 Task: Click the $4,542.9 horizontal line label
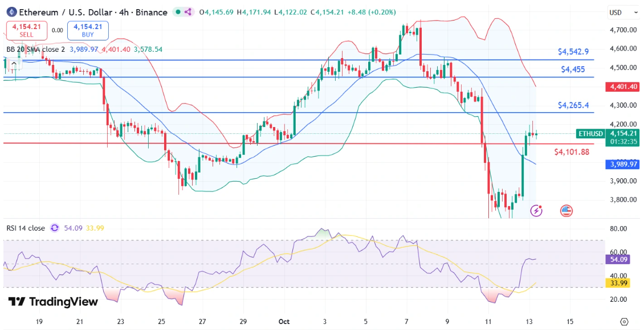(x=573, y=52)
